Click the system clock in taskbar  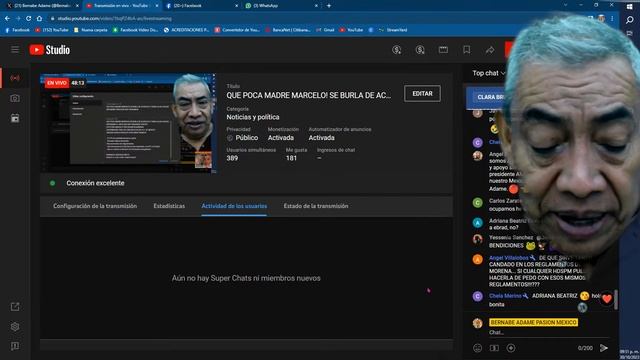629,353
